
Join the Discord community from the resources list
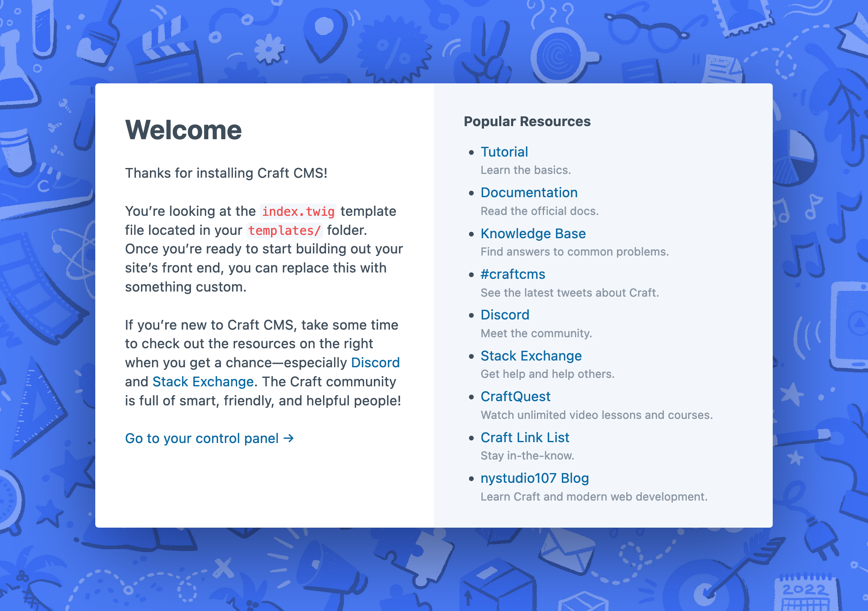pyautogui.click(x=505, y=315)
